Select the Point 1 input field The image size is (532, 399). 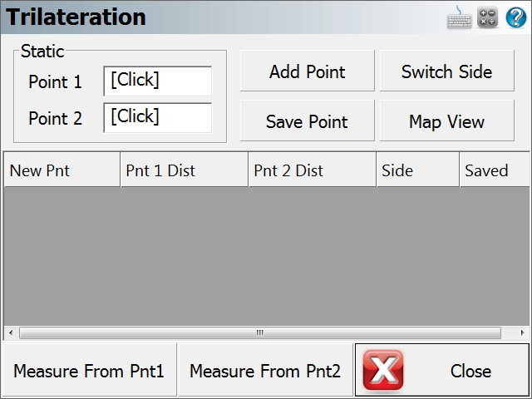tap(158, 81)
